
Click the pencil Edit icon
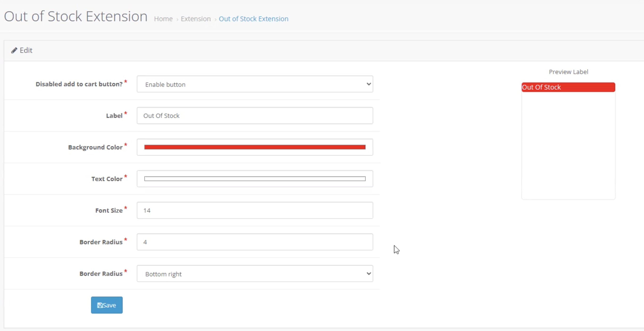point(14,50)
